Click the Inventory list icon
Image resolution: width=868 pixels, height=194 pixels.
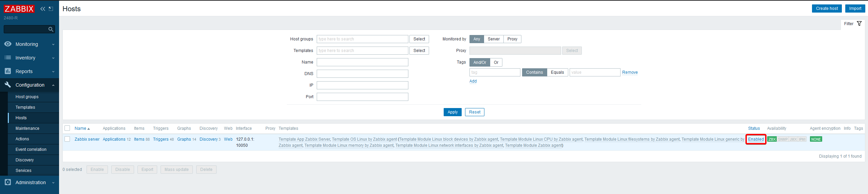(7, 57)
